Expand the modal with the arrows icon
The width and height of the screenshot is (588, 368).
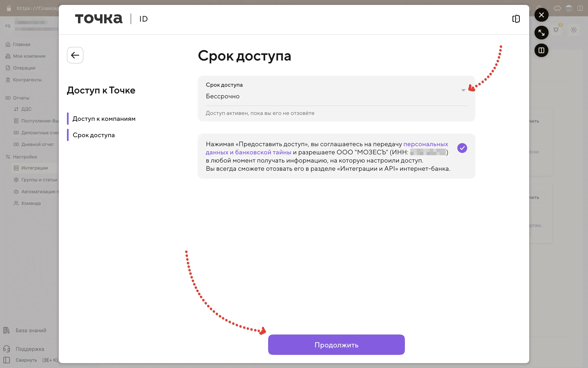541,33
